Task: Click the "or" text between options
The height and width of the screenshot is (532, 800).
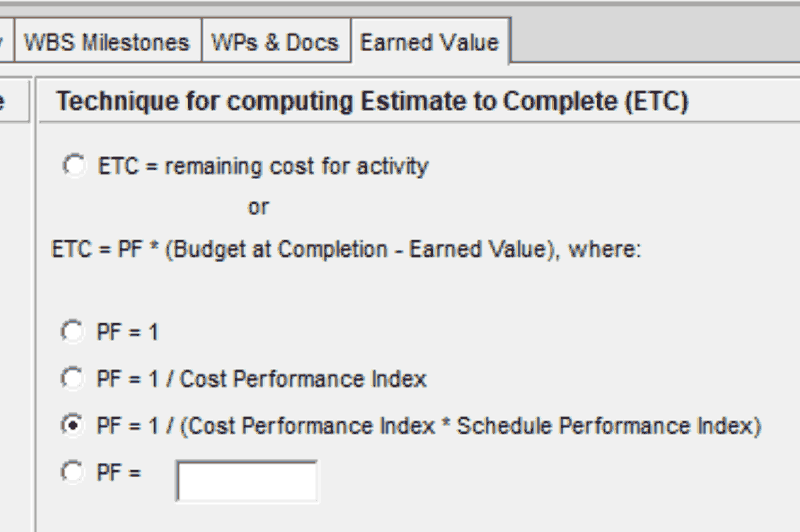Action: click(258, 208)
